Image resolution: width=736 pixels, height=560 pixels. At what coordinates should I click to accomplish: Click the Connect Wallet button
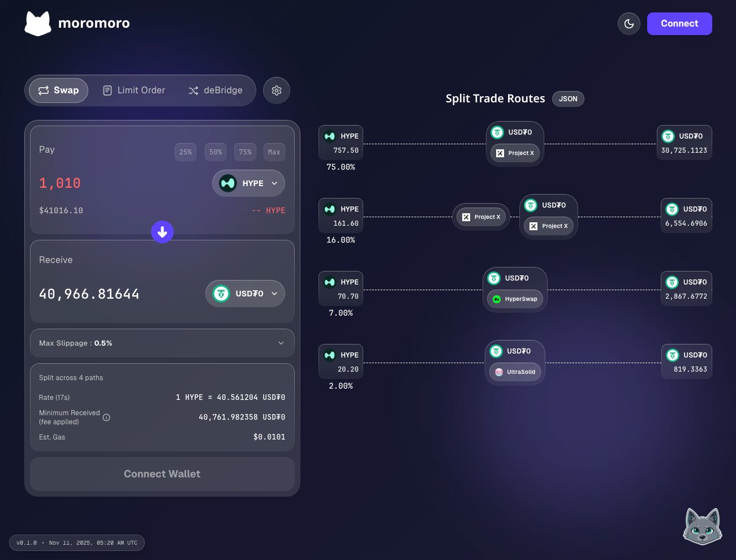point(162,474)
